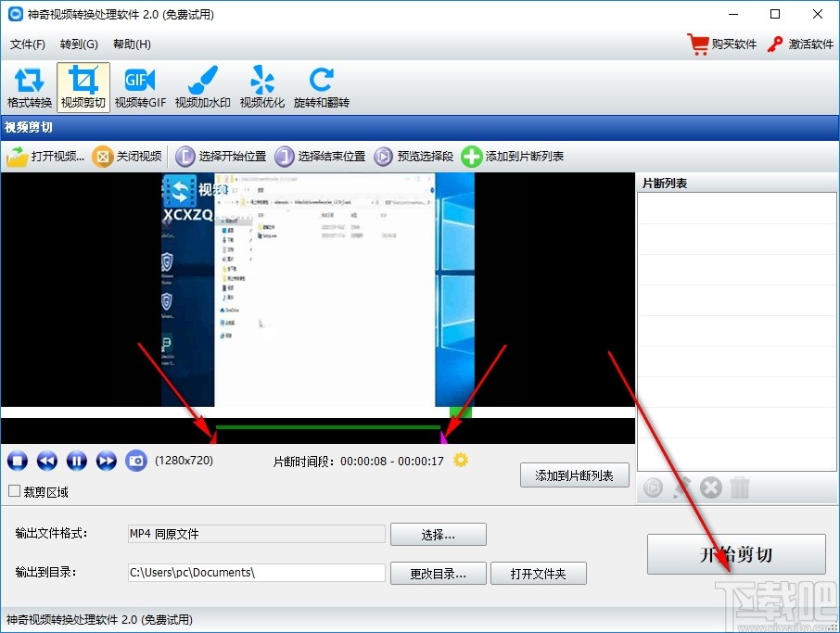Click the trash icon under segment list
This screenshot has width=840, height=633.
pos(740,487)
